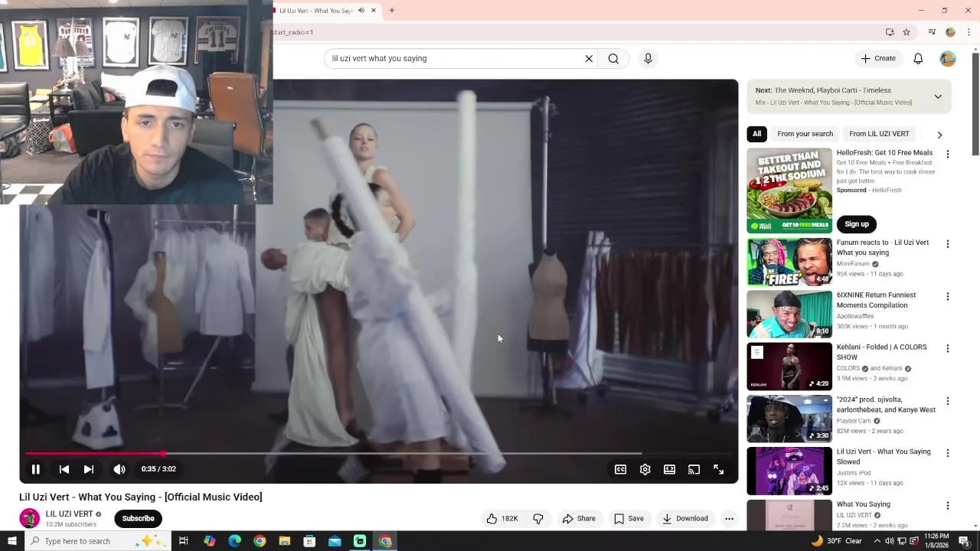Clear the YouTube search box

coord(589,58)
